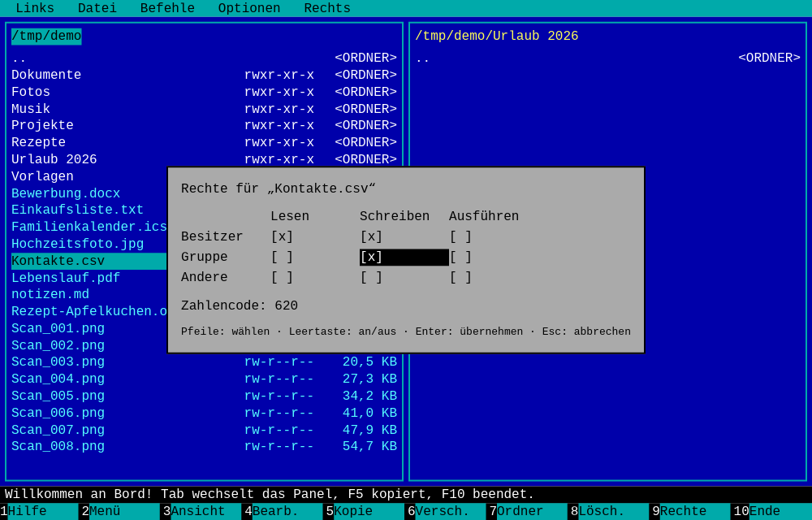
Task: Enable Andere Schreiben permission checkbox
Action: pyautogui.click(x=371, y=277)
